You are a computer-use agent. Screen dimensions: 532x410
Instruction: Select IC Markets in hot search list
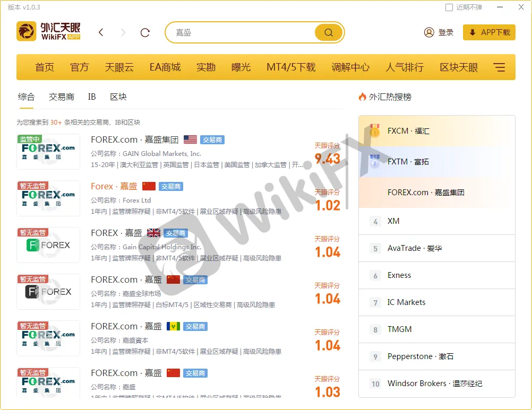(x=437, y=302)
